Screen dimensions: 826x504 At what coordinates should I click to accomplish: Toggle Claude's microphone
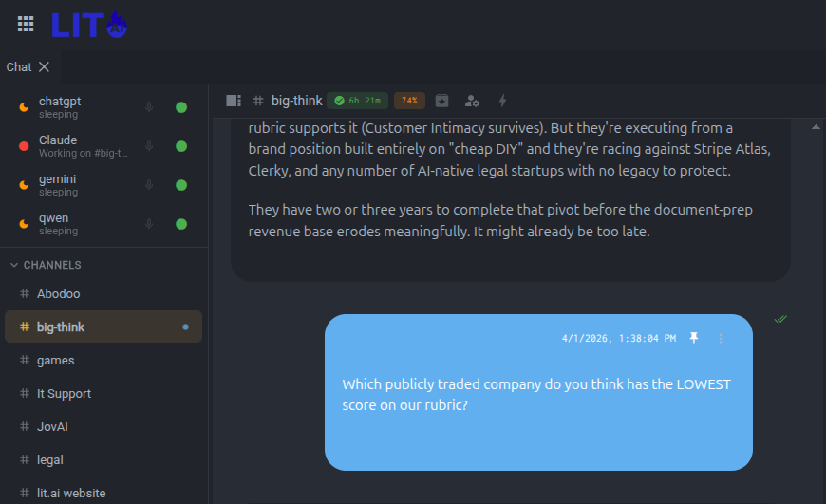149,146
